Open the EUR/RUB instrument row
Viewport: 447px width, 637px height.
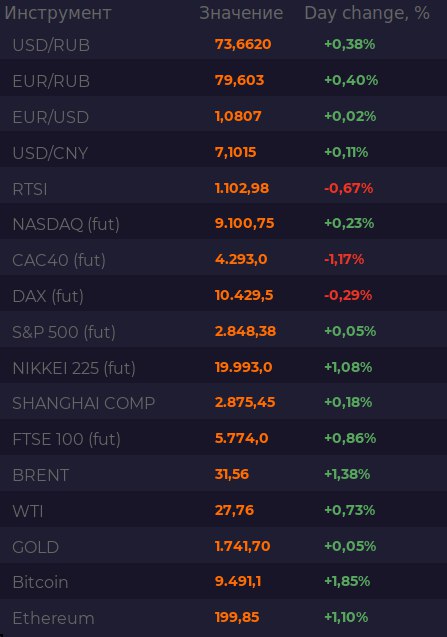[224, 80]
